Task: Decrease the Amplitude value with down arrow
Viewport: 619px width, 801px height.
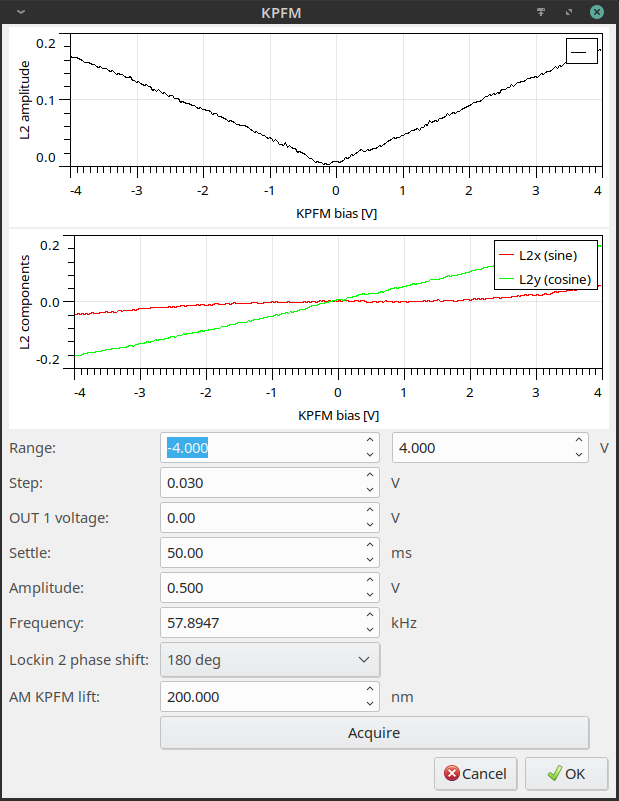Action: point(370,595)
